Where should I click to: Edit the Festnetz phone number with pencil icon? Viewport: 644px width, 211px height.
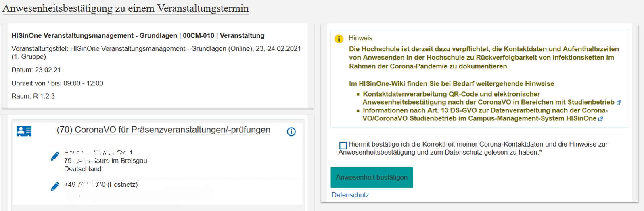point(55,187)
